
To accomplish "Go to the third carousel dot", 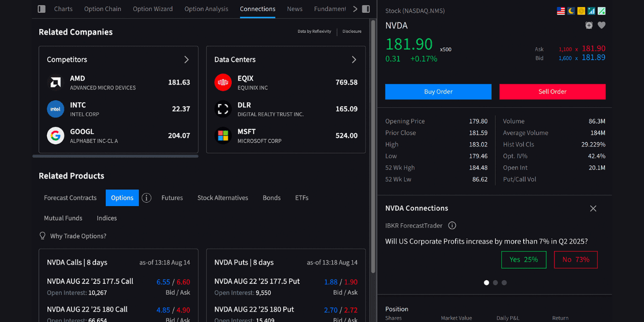I will tap(504, 283).
